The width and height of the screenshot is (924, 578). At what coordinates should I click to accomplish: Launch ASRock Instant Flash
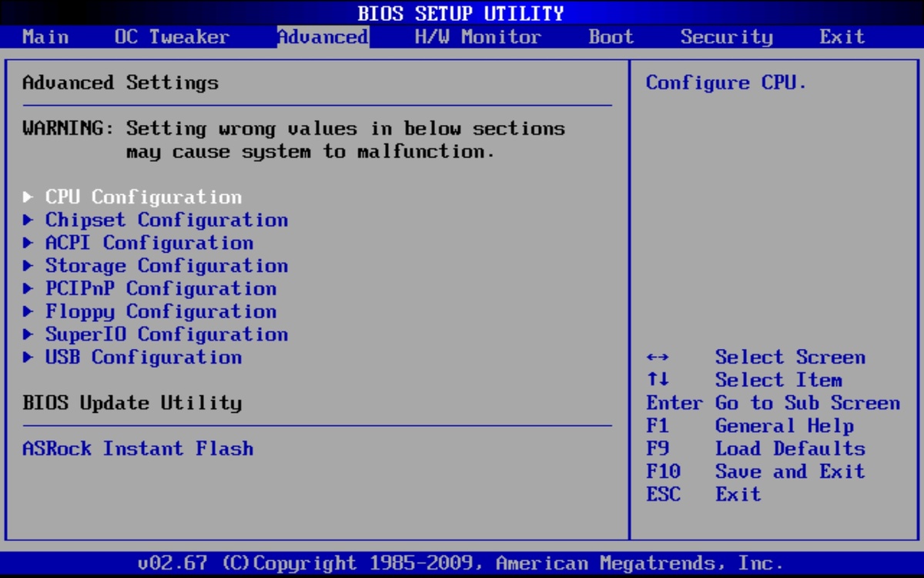click(x=138, y=449)
